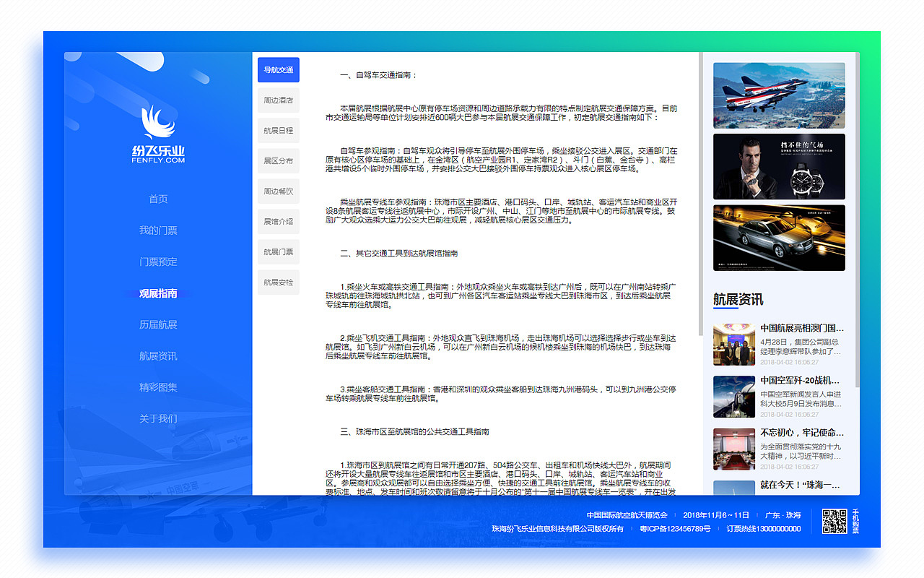This screenshot has width=924, height=578.
Task: Open the 航展日程 tab
Action: (x=279, y=131)
